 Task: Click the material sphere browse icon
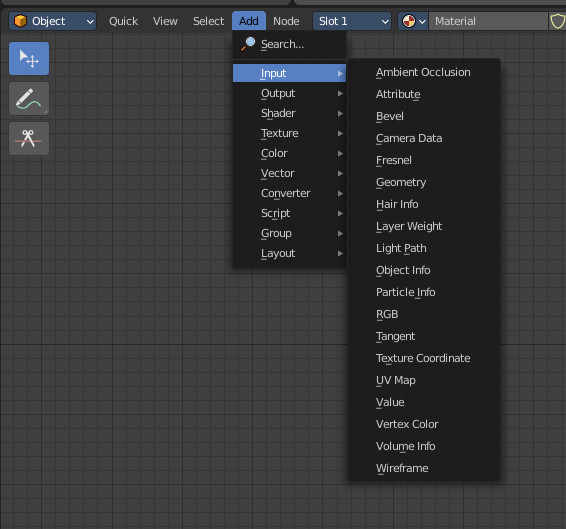pyautogui.click(x=409, y=21)
